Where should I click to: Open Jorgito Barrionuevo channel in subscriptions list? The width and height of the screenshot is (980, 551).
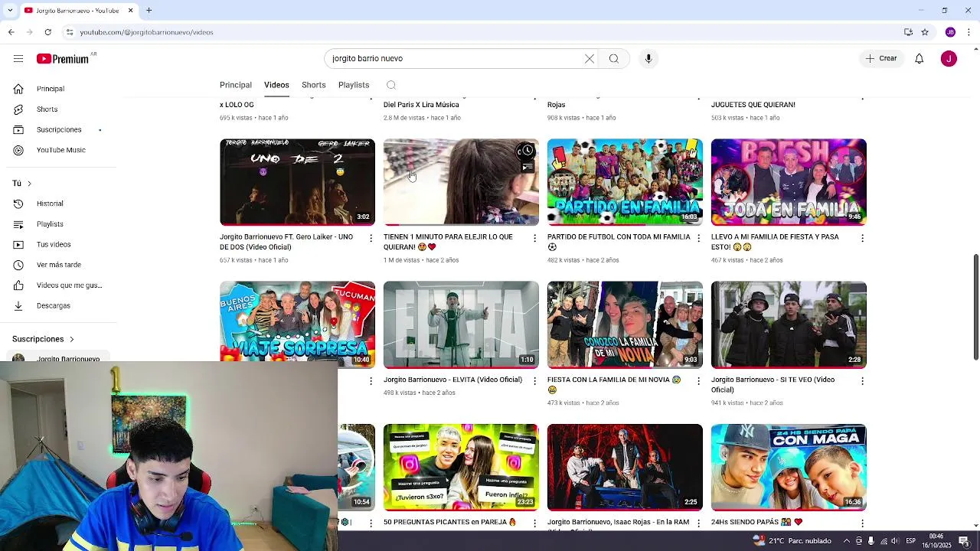57,358
